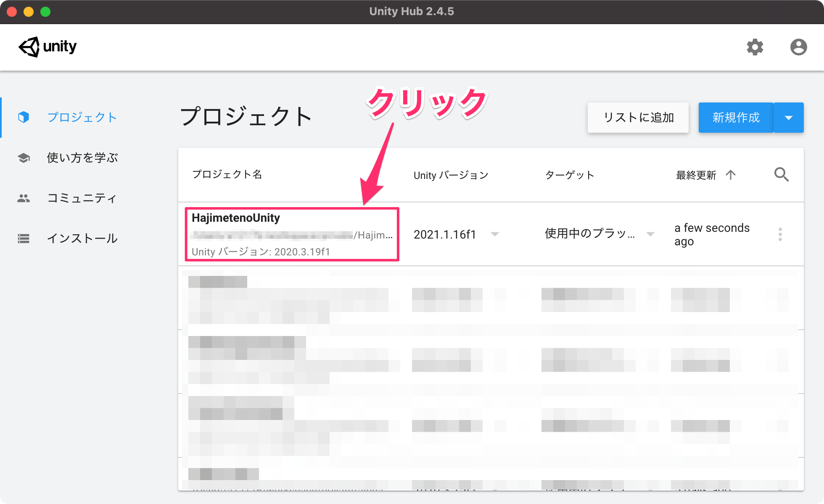The image size is (824, 504).
Task: Click the people icon for コミュニティ
Action: tap(24, 198)
